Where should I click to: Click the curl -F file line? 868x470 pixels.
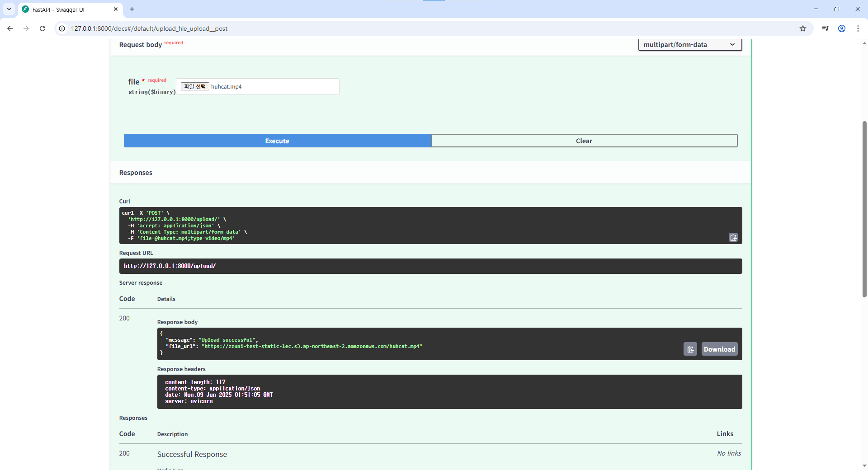click(x=181, y=238)
